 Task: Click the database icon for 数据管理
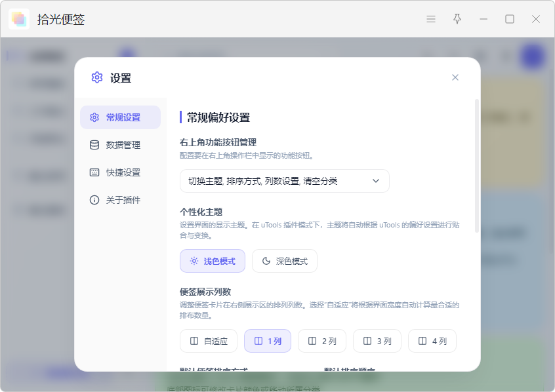pyautogui.click(x=94, y=145)
